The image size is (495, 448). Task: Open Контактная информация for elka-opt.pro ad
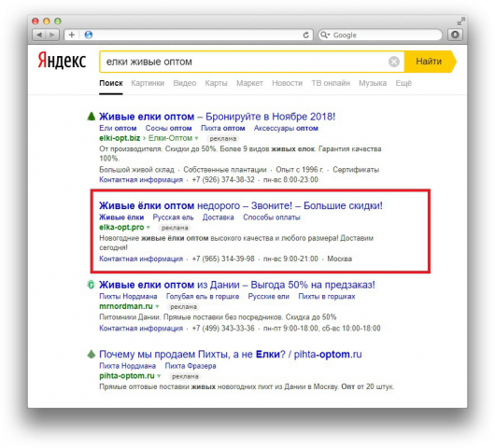(141, 259)
